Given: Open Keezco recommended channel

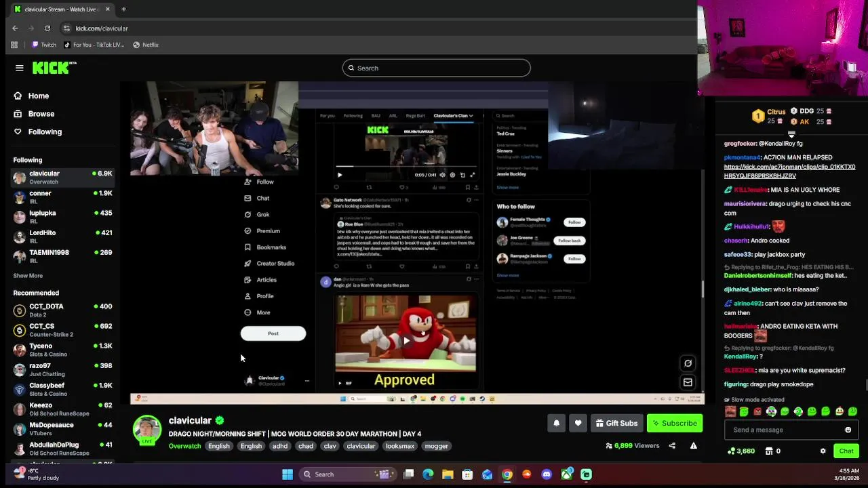Looking at the screenshot, I should pyautogui.click(x=62, y=409).
